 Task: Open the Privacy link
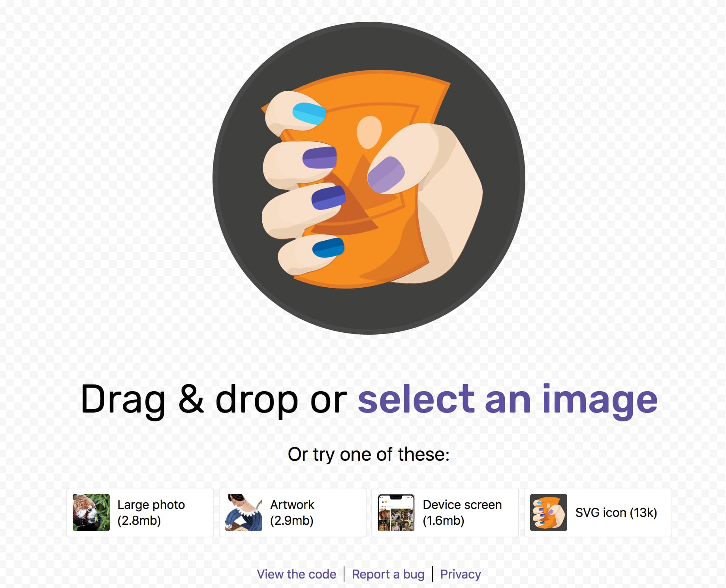pos(461,574)
